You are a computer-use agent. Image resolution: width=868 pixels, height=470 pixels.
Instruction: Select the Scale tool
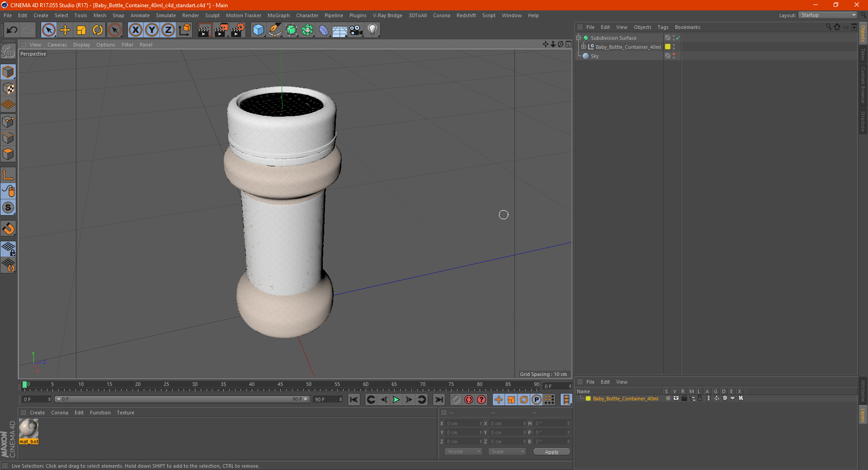tap(81, 30)
